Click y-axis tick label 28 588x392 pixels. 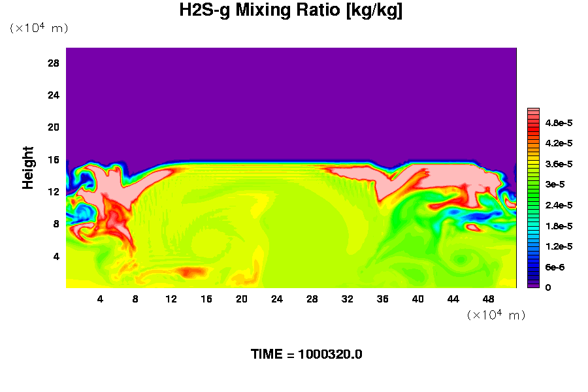click(x=54, y=63)
